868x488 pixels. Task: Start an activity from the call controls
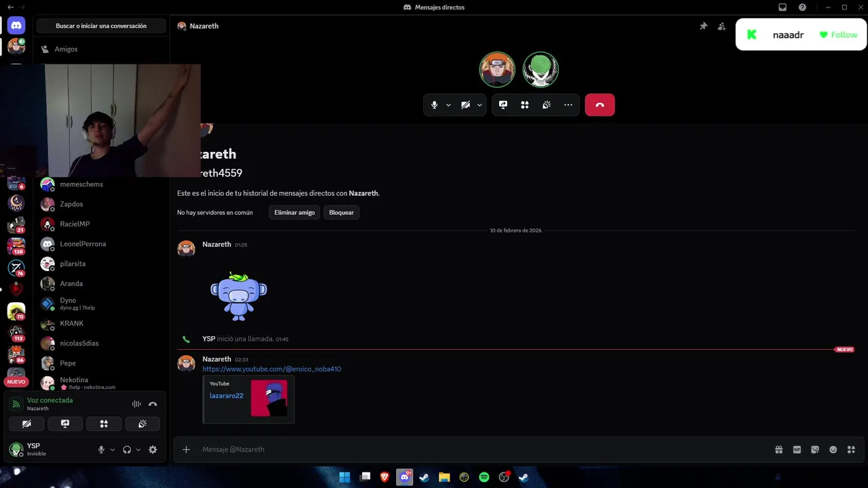[525, 105]
